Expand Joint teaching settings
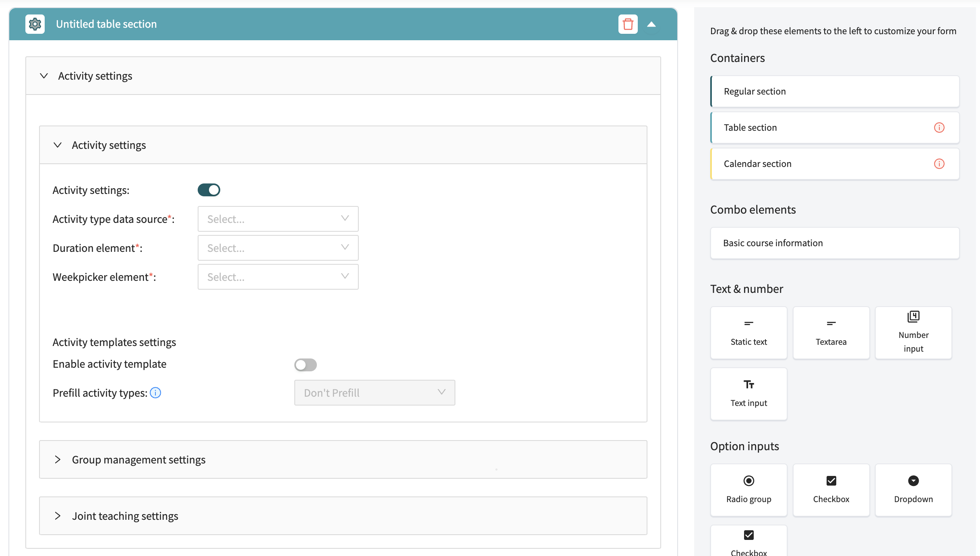 coord(343,516)
